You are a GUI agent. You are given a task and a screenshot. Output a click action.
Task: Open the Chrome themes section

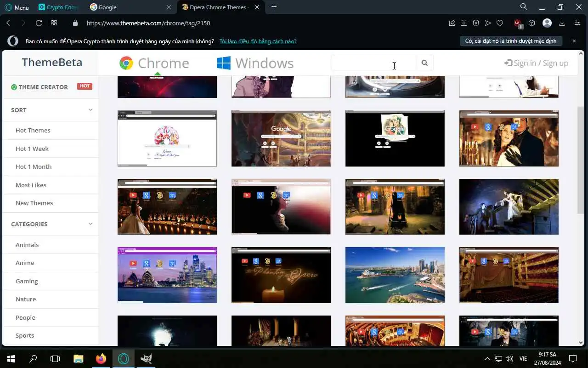(154, 63)
